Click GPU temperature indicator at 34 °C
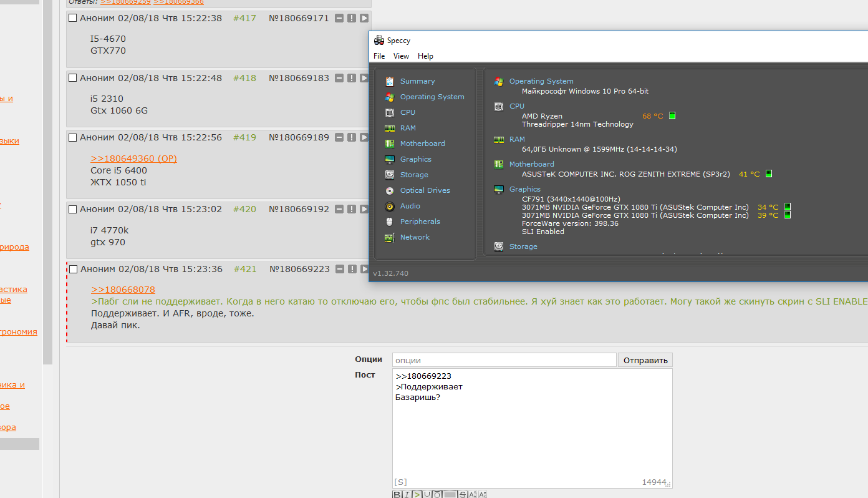The width and height of the screenshot is (868, 498). pyautogui.click(x=788, y=207)
